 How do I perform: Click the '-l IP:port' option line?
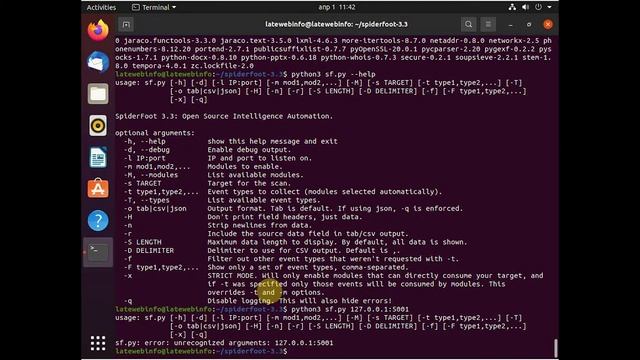point(218,158)
